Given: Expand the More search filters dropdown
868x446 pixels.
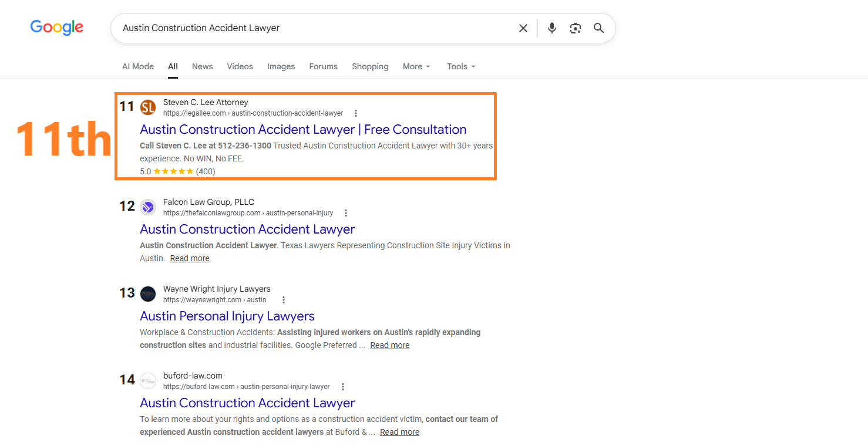Looking at the screenshot, I should [x=416, y=66].
